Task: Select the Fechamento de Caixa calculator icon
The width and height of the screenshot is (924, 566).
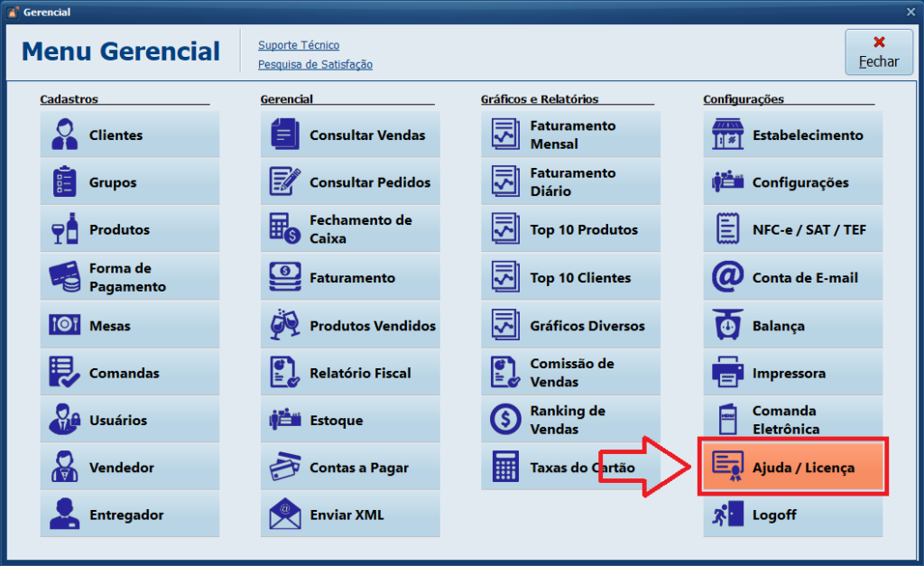Action: click(x=285, y=229)
